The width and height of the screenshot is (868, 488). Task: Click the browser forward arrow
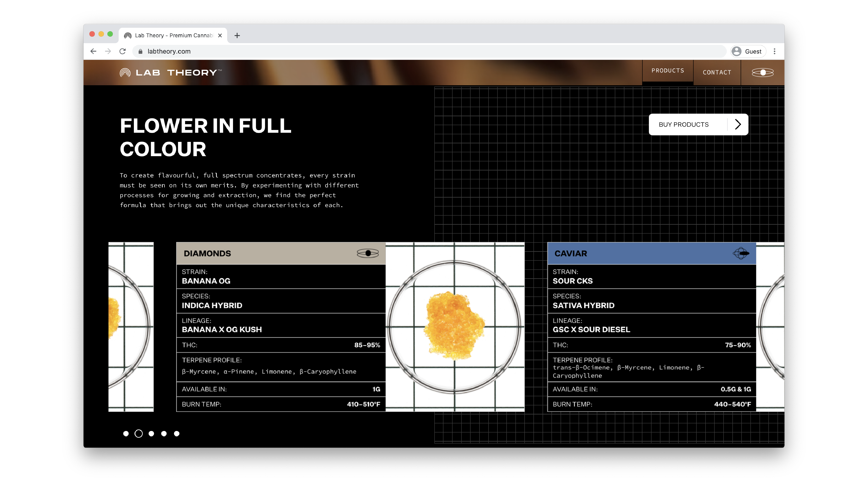108,51
